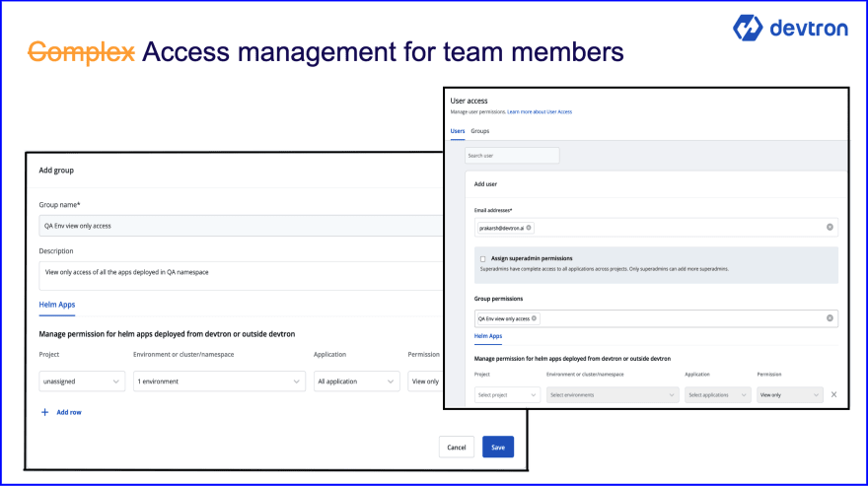Open View only permission dropdown in Add user

pos(789,394)
